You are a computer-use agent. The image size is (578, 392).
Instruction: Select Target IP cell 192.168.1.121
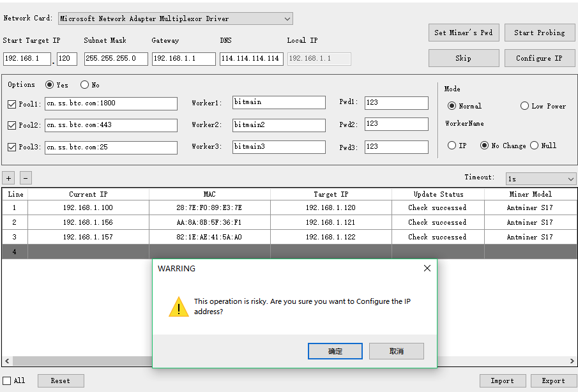pos(331,223)
